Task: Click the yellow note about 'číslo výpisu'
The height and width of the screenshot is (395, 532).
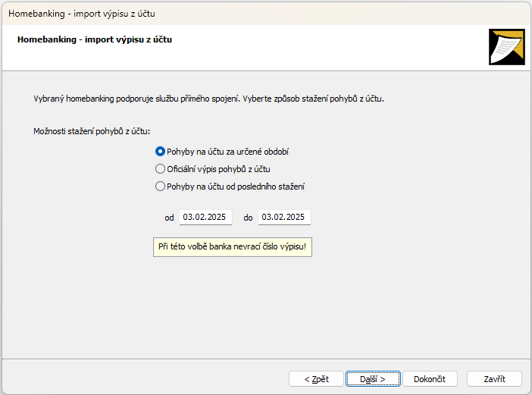Action: (233, 247)
